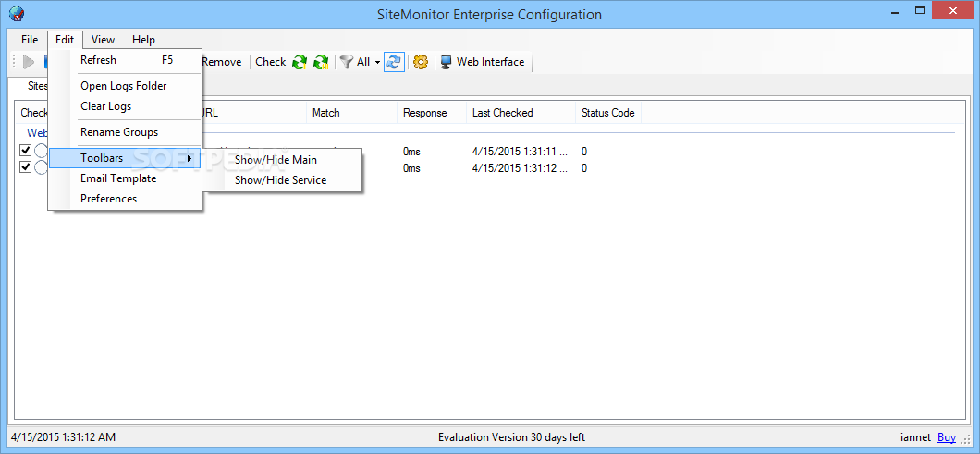The height and width of the screenshot is (454, 980).
Task: Click the iannet label in status bar
Action: pos(917,437)
